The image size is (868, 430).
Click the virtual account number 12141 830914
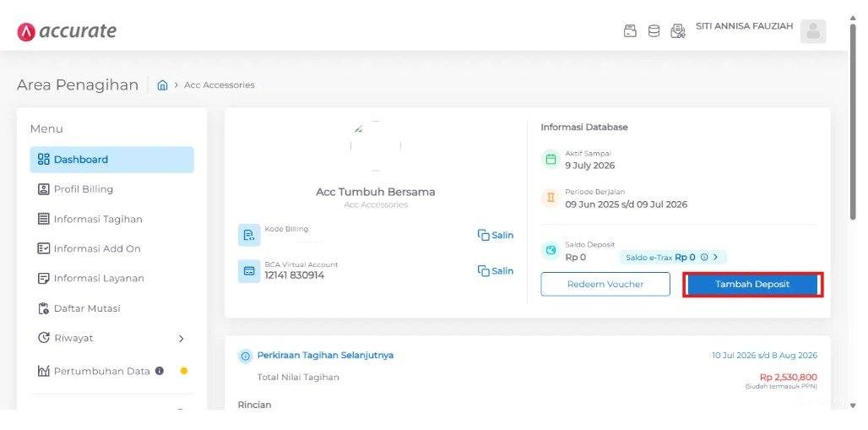(295, 275)
